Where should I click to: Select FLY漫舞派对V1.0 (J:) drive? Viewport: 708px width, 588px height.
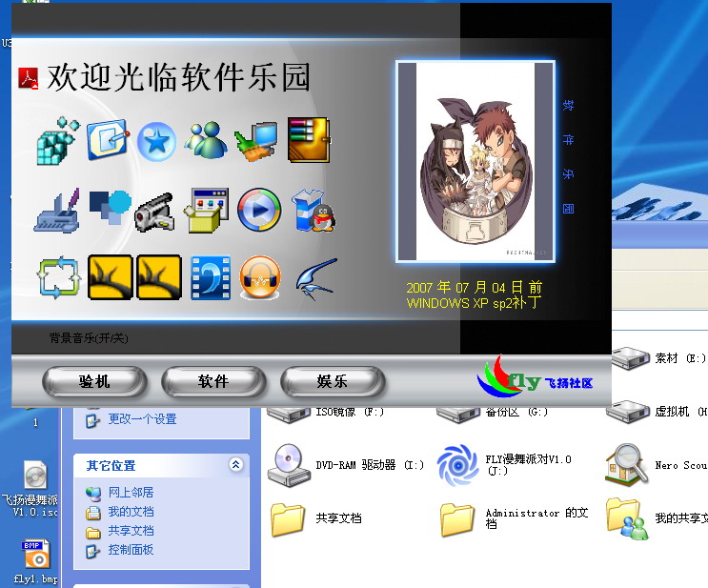tap(504, 465)
